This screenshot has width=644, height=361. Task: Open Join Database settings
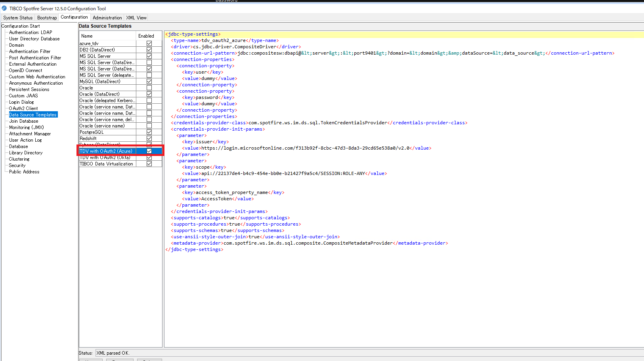point(23,121)
